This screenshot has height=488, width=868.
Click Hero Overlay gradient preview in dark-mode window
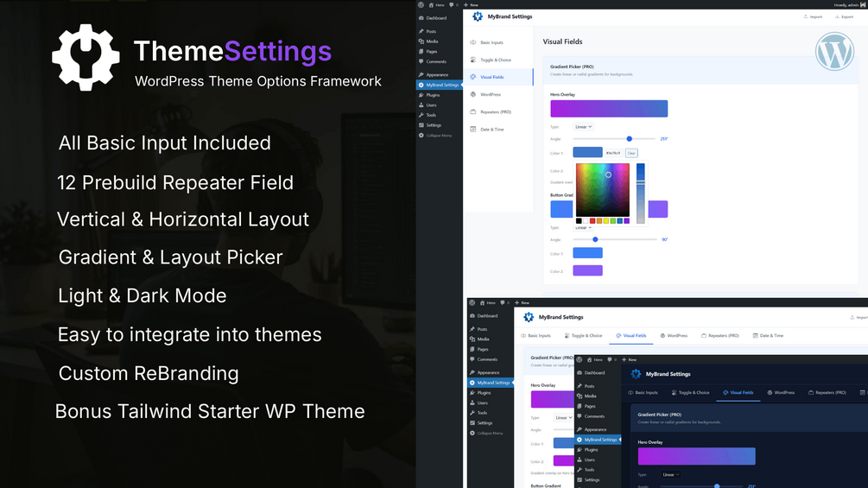[x=696, y=456]
